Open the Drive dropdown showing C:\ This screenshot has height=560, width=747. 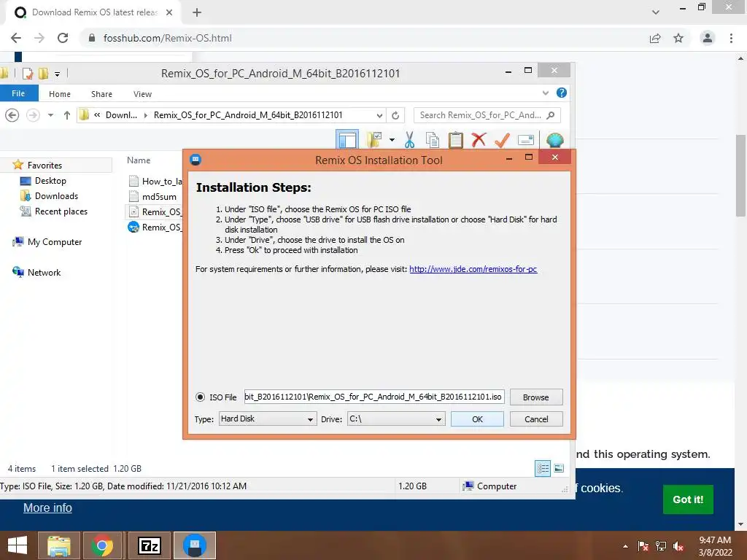tap(396, 419)
